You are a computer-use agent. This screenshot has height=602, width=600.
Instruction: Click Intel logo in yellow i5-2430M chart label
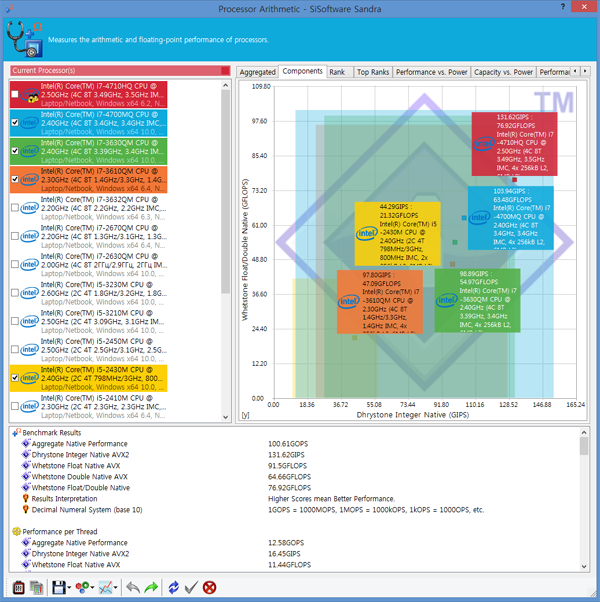[x=367, y=233]
